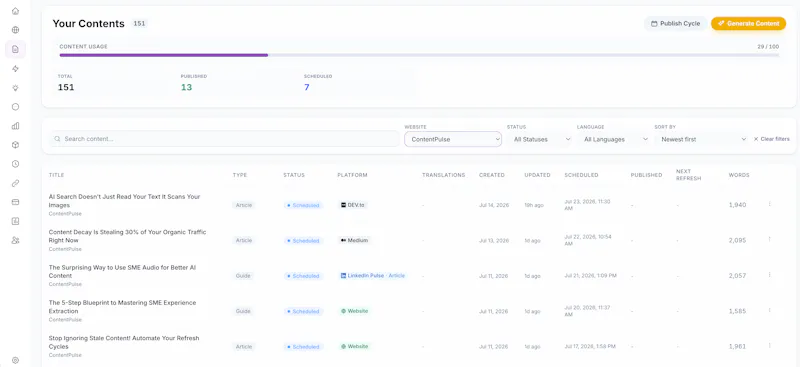This screenshot has height=367, width=800.
Task: Open Stop Ignoring Stale Content title
Action: tap(124, 342)
